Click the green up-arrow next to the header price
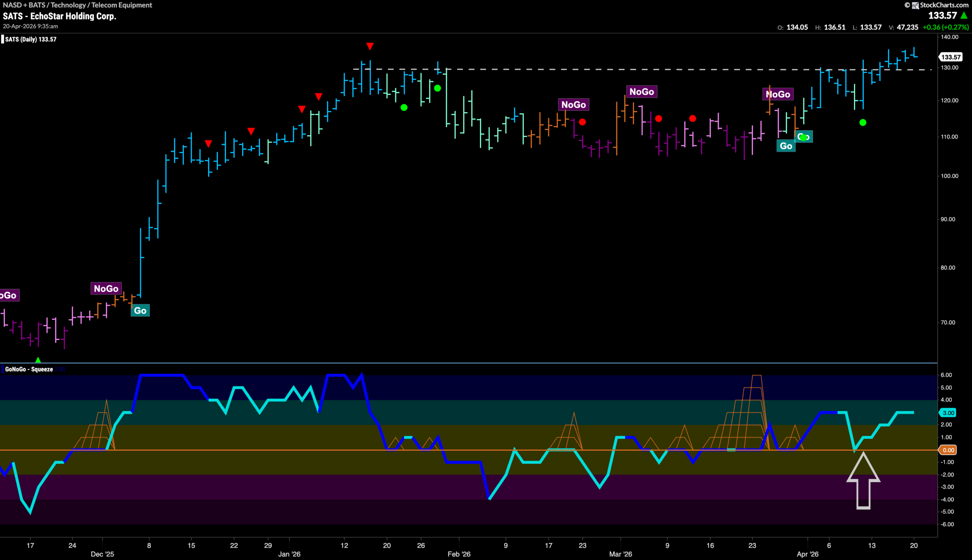 (x=964, y=16)
